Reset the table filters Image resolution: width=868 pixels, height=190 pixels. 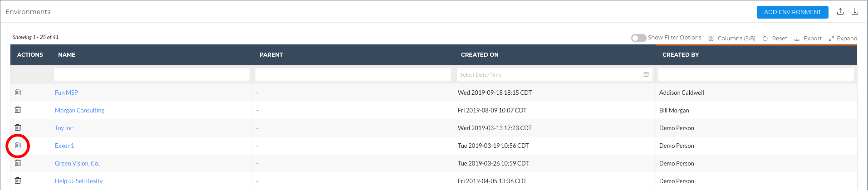(x=775, y=39)
